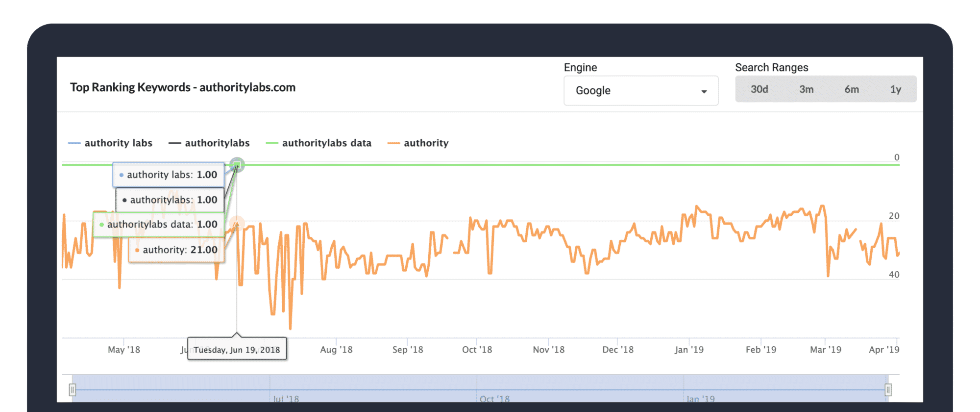Click the right navigator range handle
This screenshot has width=980, height=412.
(x=888, y=390)
